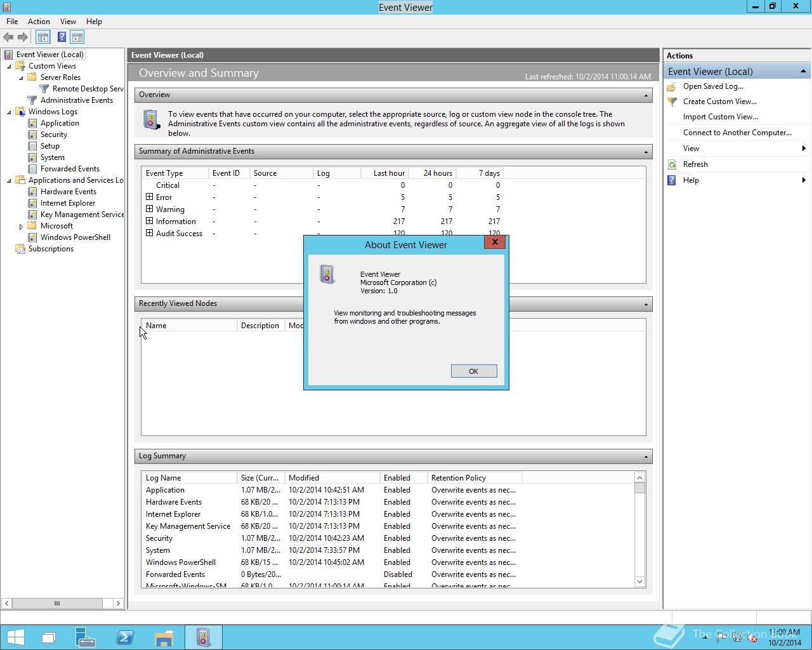Image resolution: width=812 pixels, height=650 pixels.
Task: Click the blue Help toolbar icon
Action: click(x=62, y=37)
